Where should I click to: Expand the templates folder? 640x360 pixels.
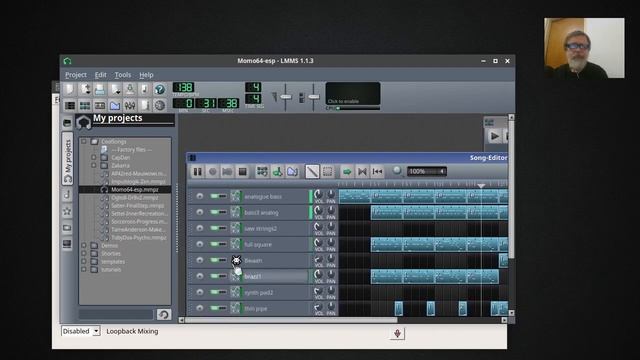point(84,262)
